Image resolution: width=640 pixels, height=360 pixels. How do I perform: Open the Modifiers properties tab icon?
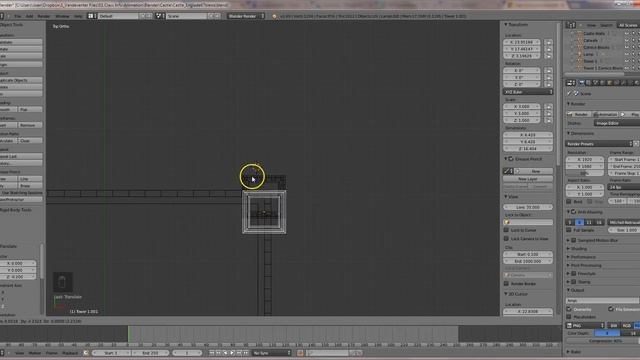tap(623, 83)
